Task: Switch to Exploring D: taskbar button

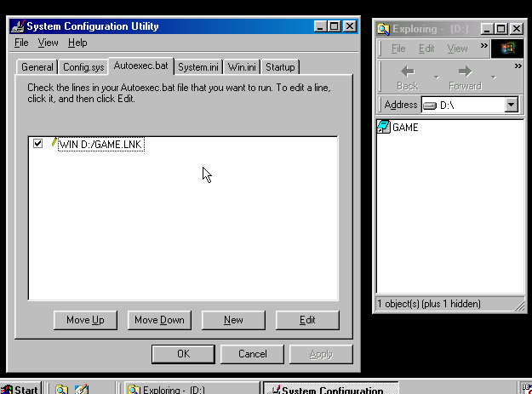Action: click(x=191, y=390)
